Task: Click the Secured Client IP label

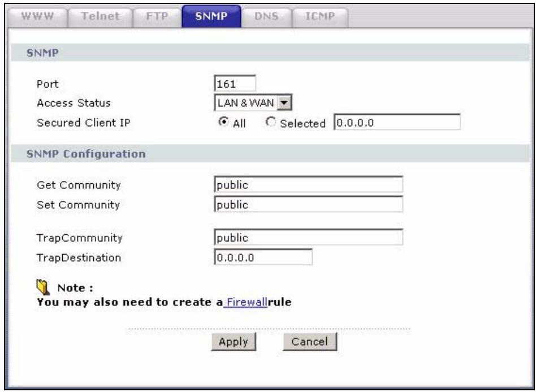Action: (84, 123)
